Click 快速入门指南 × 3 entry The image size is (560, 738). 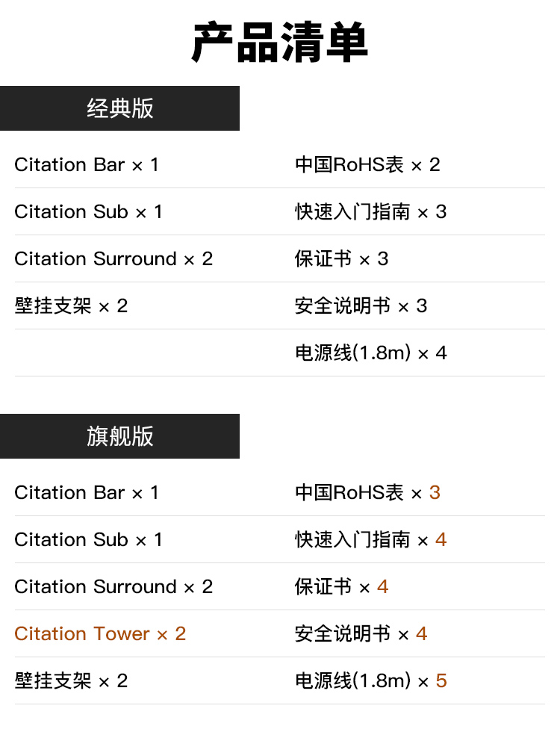(x=370, y=211)
